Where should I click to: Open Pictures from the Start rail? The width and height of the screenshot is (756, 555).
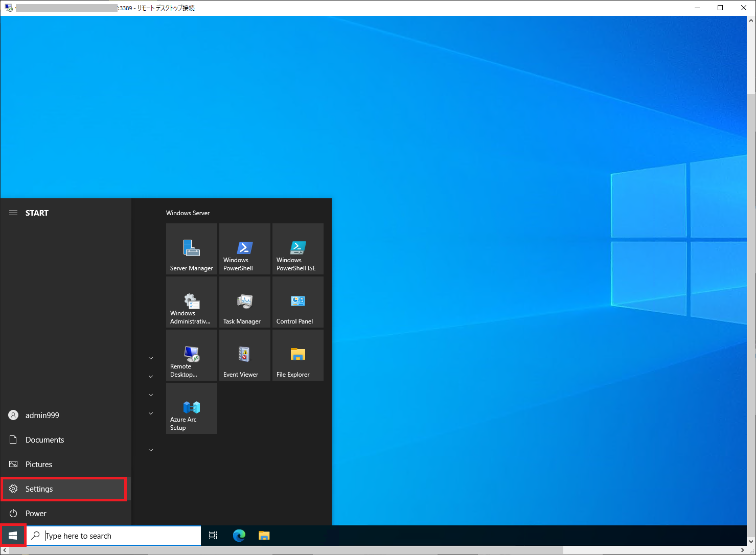pos(65,465)
